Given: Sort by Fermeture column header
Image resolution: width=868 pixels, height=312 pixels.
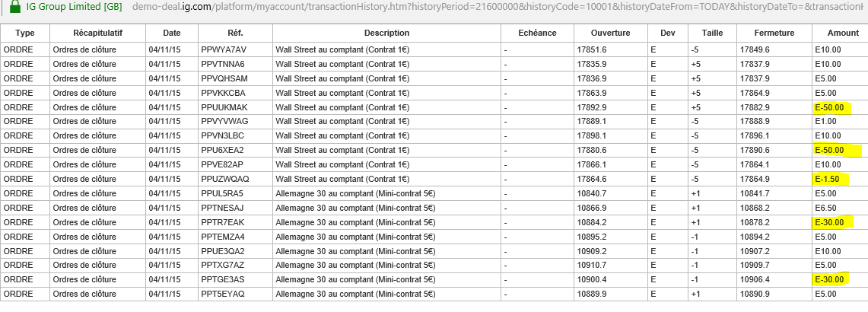Looking at the screenshot, I should coord(774,33).
